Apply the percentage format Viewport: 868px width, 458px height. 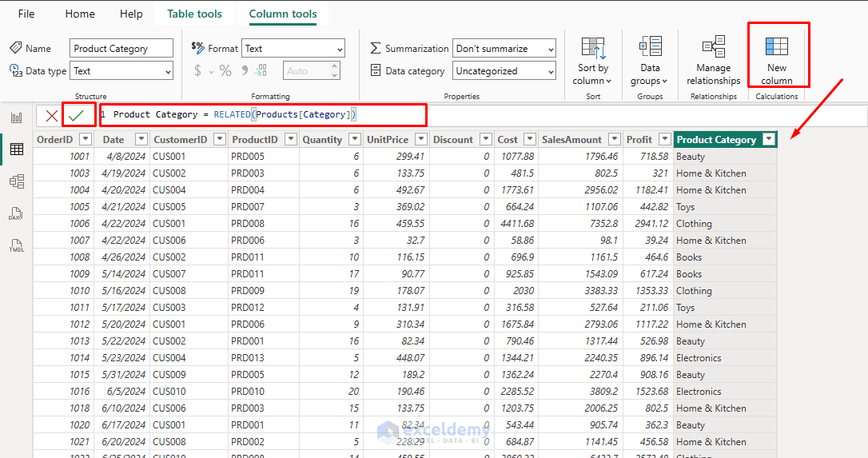[225, 70]
